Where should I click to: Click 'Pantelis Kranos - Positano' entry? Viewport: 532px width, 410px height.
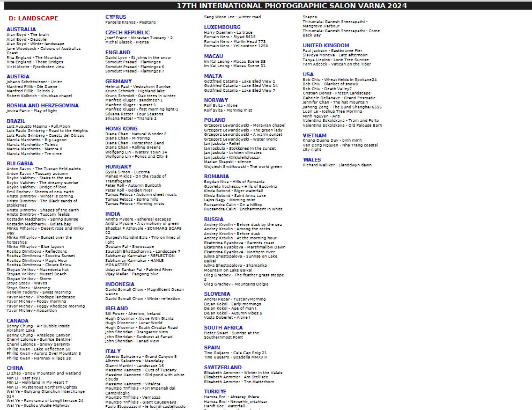(x=131, y=23)
